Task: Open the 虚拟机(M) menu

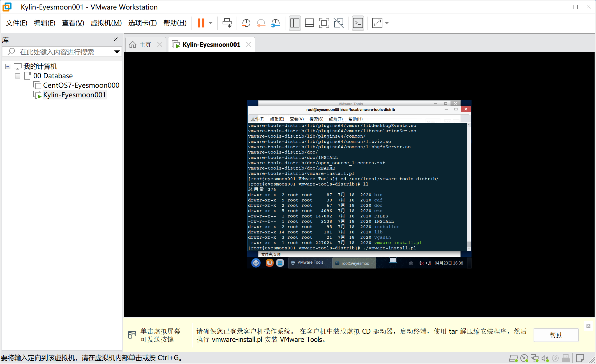Action: pos(106,23)
